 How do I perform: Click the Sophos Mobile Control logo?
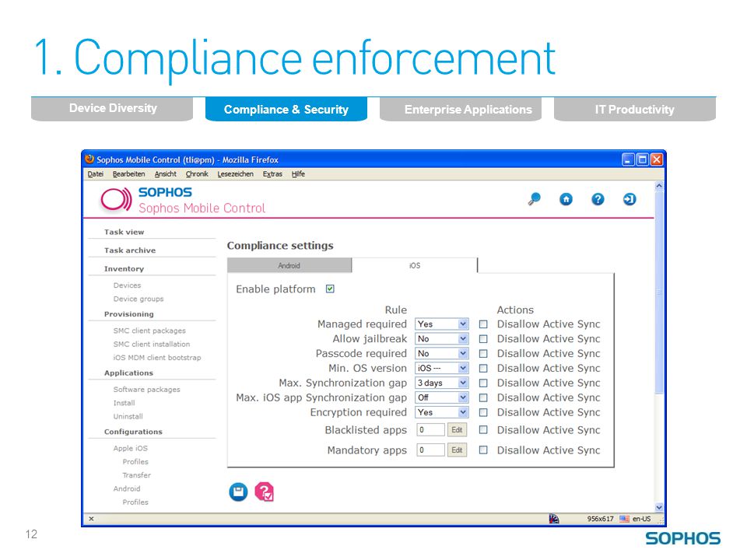183,200
